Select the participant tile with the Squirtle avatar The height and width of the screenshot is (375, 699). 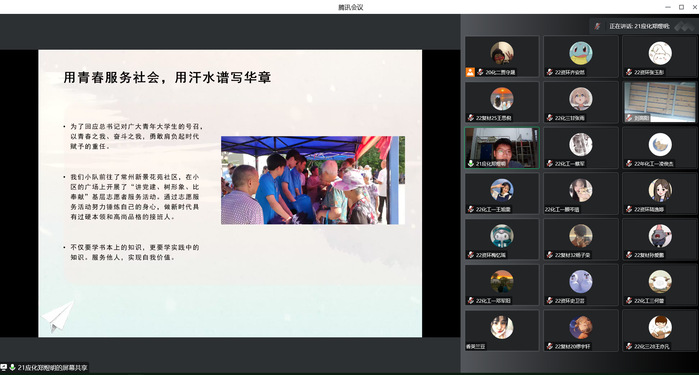tap(580, 56)
